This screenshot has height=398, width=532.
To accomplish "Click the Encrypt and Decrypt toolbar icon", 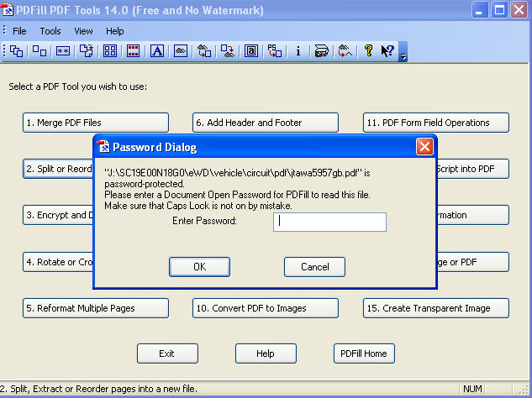I will tap(63, 51).
